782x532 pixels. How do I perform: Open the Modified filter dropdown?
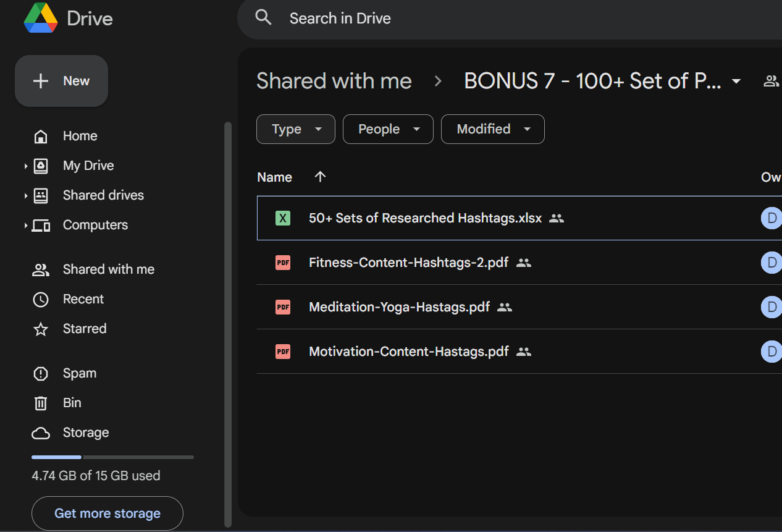point(493,129)
